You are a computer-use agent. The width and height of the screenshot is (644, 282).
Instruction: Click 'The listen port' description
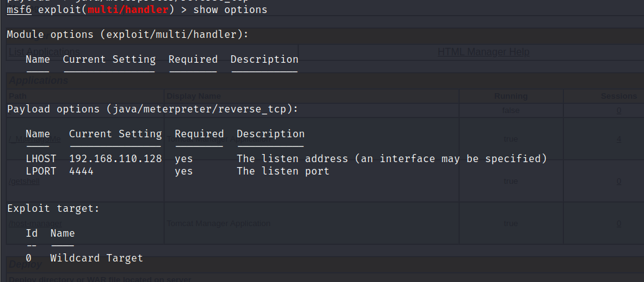coord(283,171)
